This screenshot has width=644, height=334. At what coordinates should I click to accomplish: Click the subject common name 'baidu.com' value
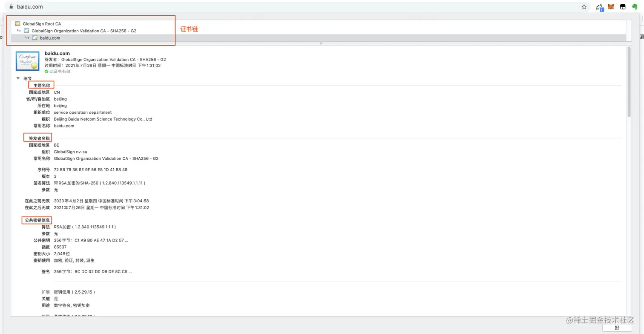tap(64, 126)
